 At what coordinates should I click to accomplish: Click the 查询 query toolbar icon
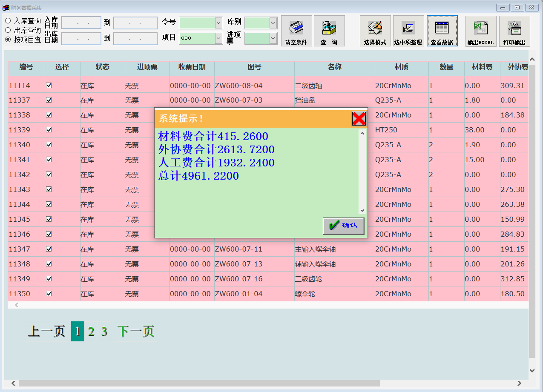click(x=329, y=31)
